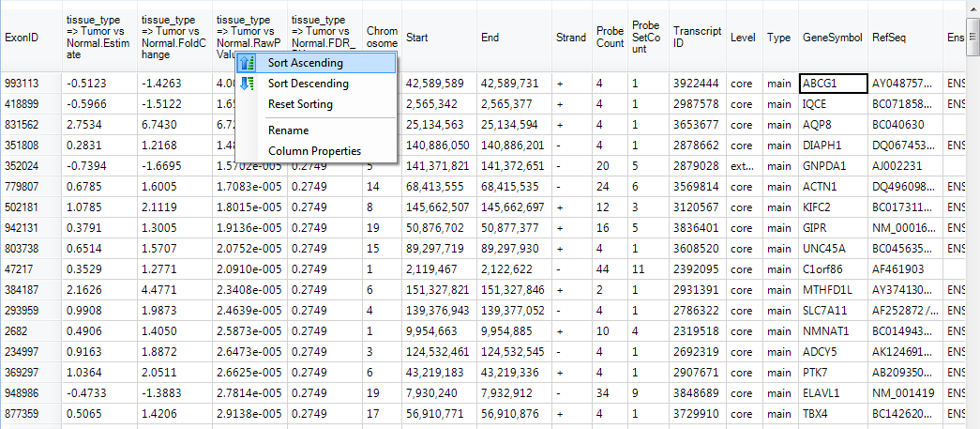Image resolution: width=980 pixels, height=429 pixels.
Task: Select RefSeq cell AF461903
Action: pos(906,268)
